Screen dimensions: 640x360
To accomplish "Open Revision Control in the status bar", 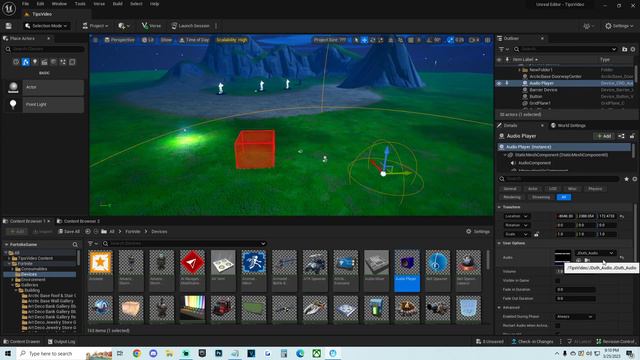I will pos(616,342).
